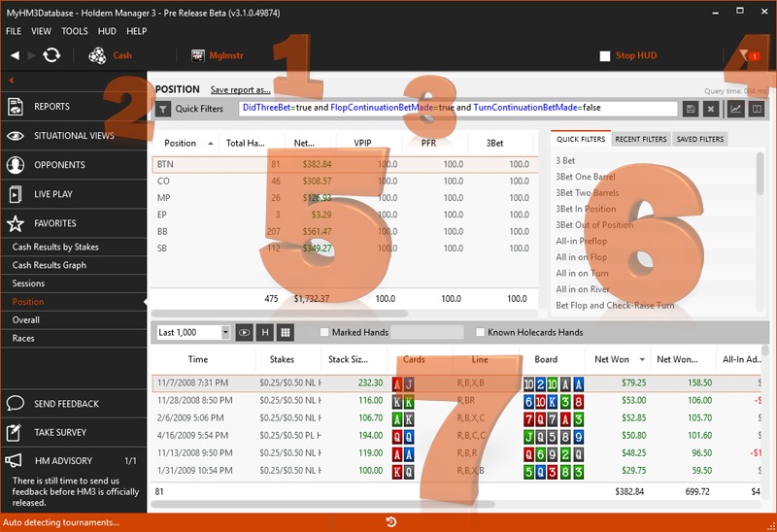777x532 pixels.
Task: Select the Quick Filters tab
Action: (x=581, y=139)
